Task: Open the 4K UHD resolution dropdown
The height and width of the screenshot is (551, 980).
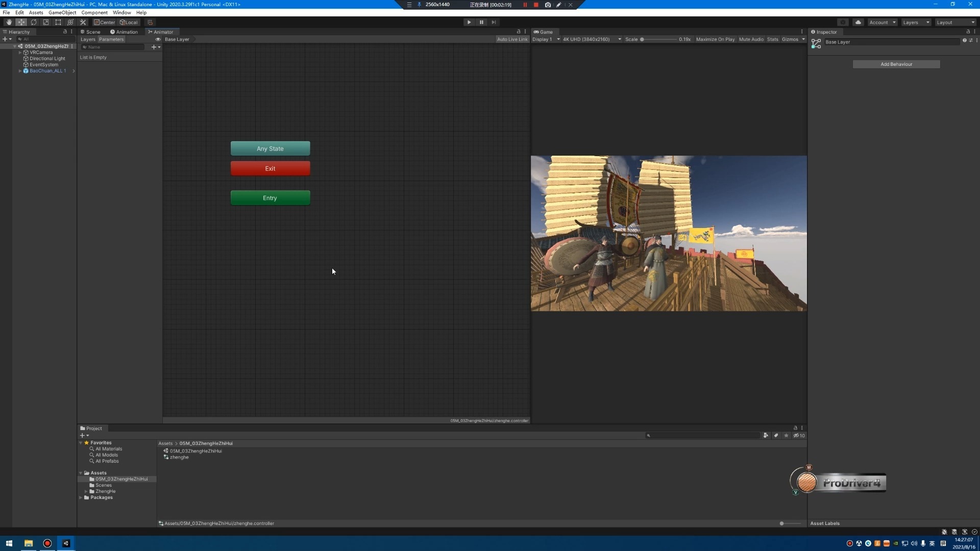Action: pyautogui.click(x=592, y=39)
